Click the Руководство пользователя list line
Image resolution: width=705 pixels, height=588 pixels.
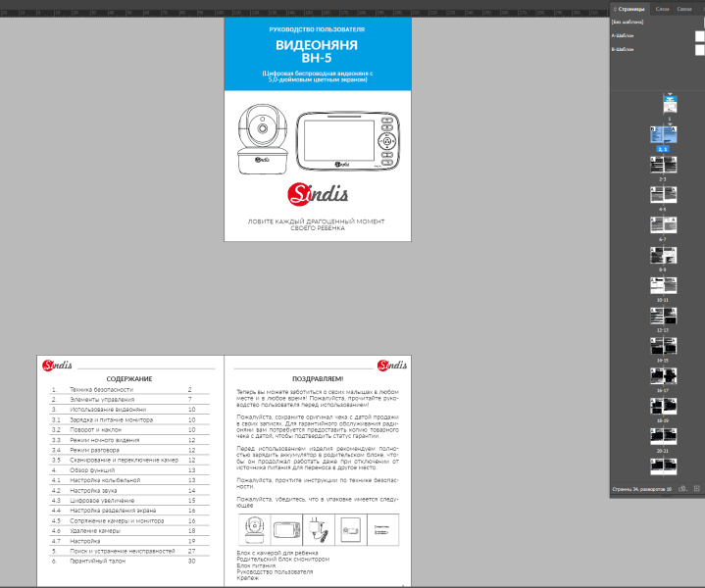[x=275, y=571]
